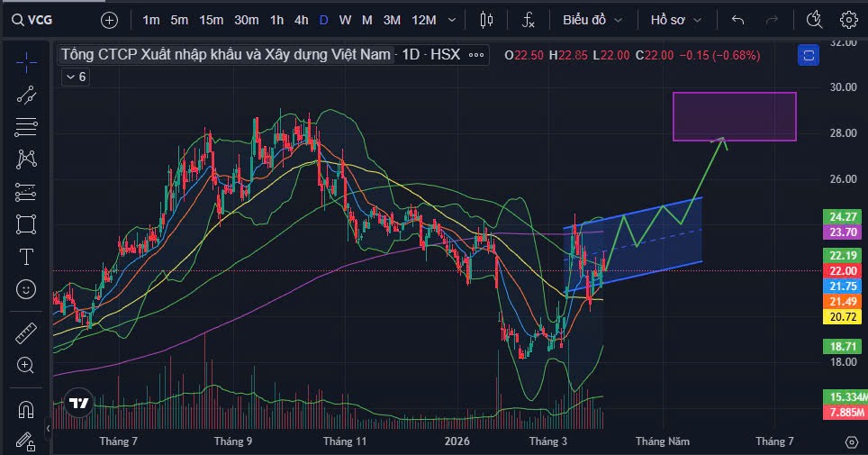868x455 pixels.
Task: Toggle magnet snapping mode
Action: (26, 410)
